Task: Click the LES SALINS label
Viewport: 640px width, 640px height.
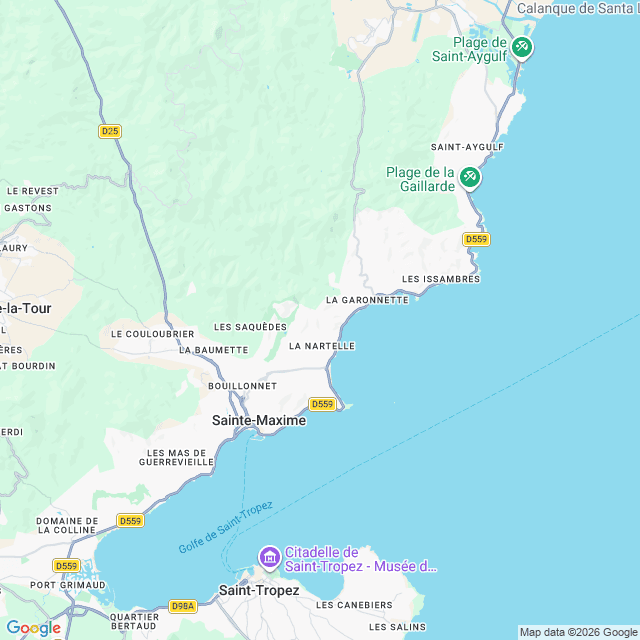Action: pos(397,627)
